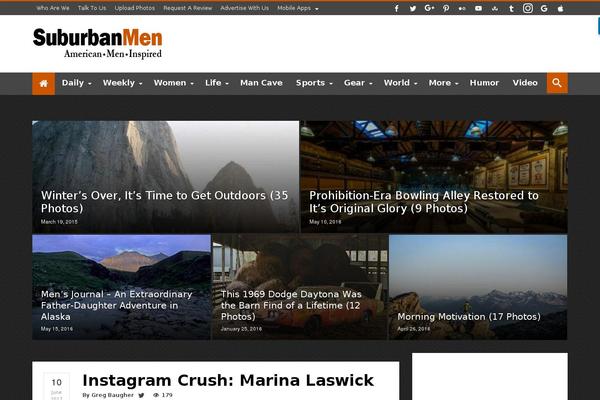The width and height of the screenshot is (600, 400).
Task: Open Prohibition-Era Bowling Alley article
Action: [x=424, y=202]
